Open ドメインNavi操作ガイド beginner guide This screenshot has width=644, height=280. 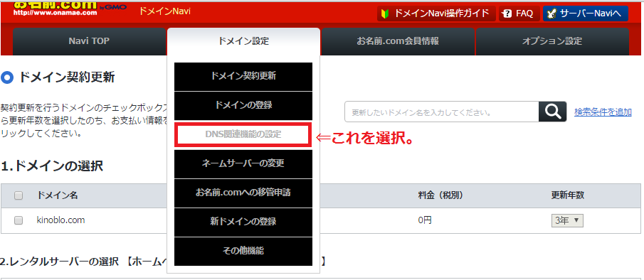point(437,14)
